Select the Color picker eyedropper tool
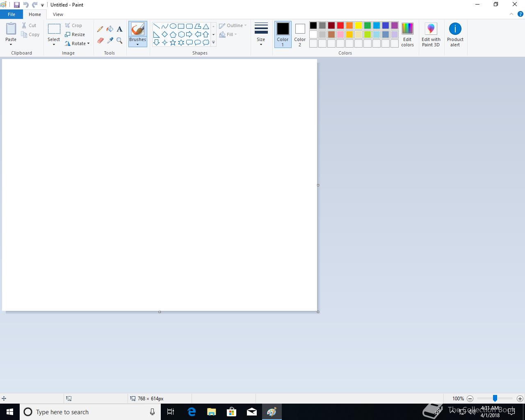525x420 pixels. [110, 40]
